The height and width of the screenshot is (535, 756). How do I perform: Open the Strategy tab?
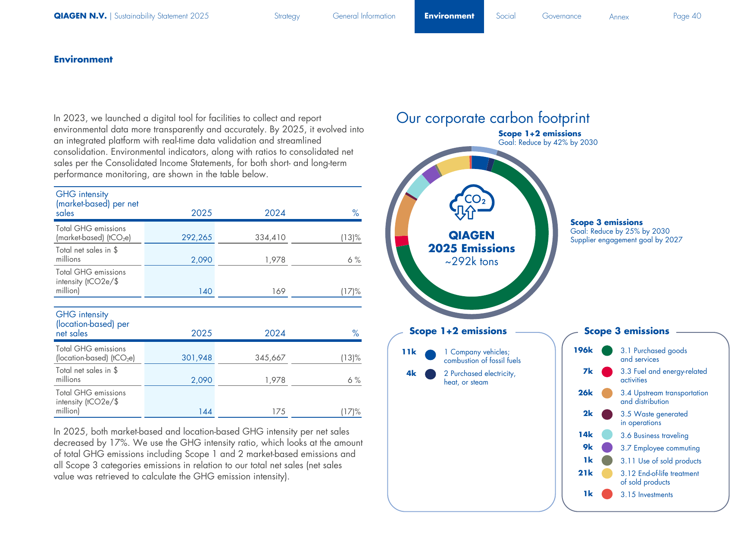click(x=287, y=16)
